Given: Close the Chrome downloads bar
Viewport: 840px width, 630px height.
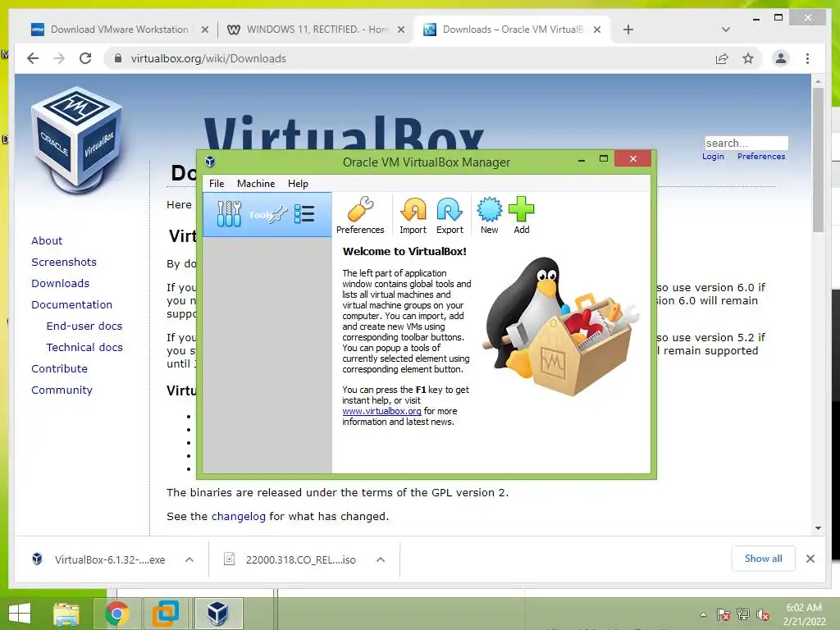Looking at the screenshot, I should [810, 559].
